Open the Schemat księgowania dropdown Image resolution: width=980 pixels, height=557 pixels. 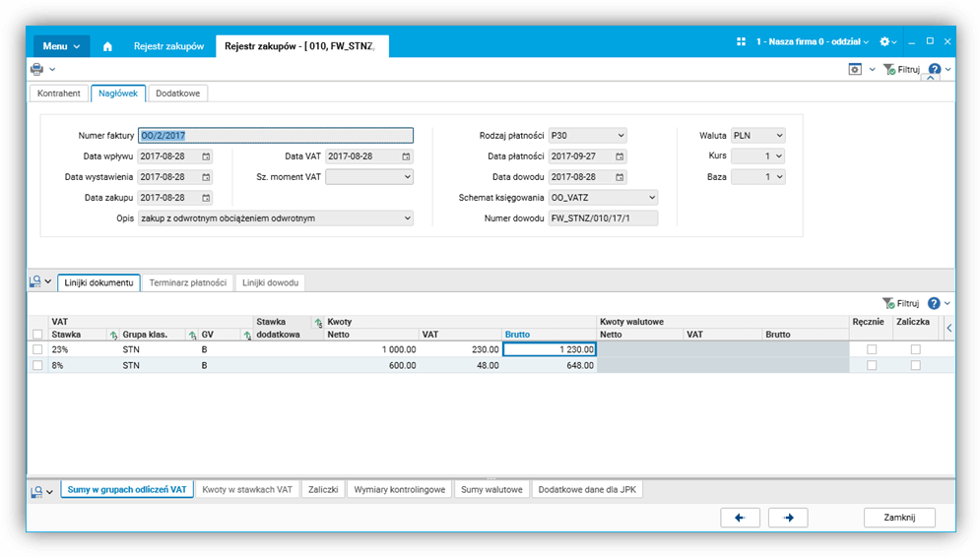coord(652,198)
